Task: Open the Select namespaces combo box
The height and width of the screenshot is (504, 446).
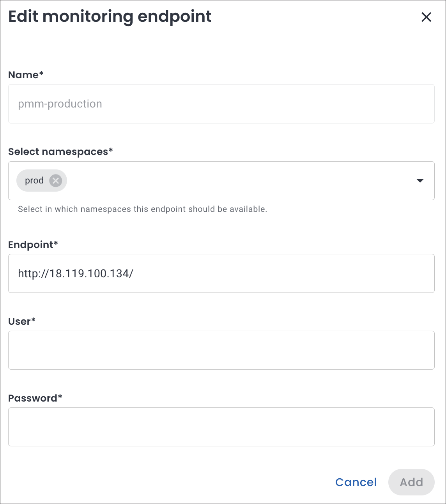Action: [234, 181]
